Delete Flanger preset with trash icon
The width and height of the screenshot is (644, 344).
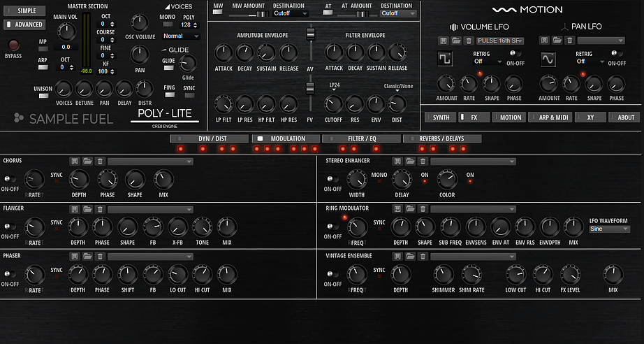pyautogui.click(x=99, y=209)
